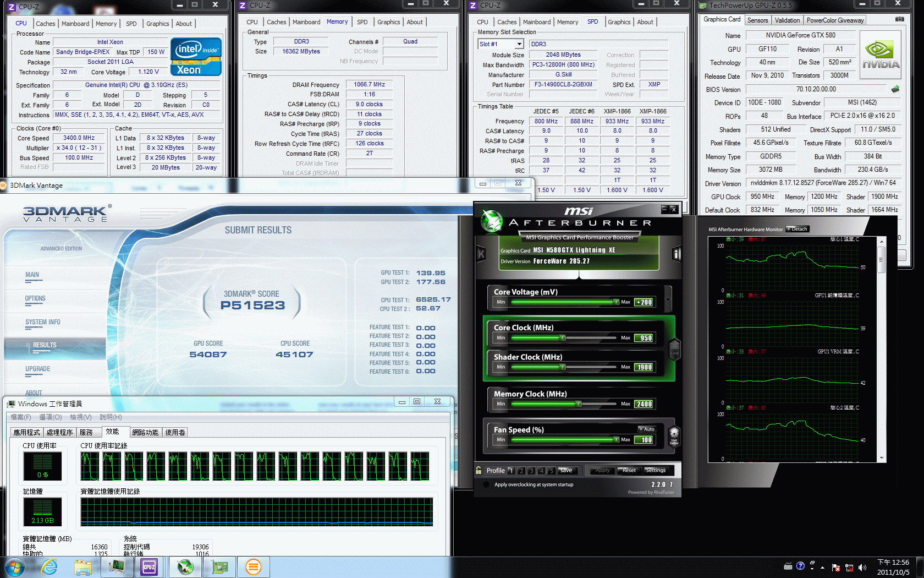Open the Windows Start orb

(15, 567)
